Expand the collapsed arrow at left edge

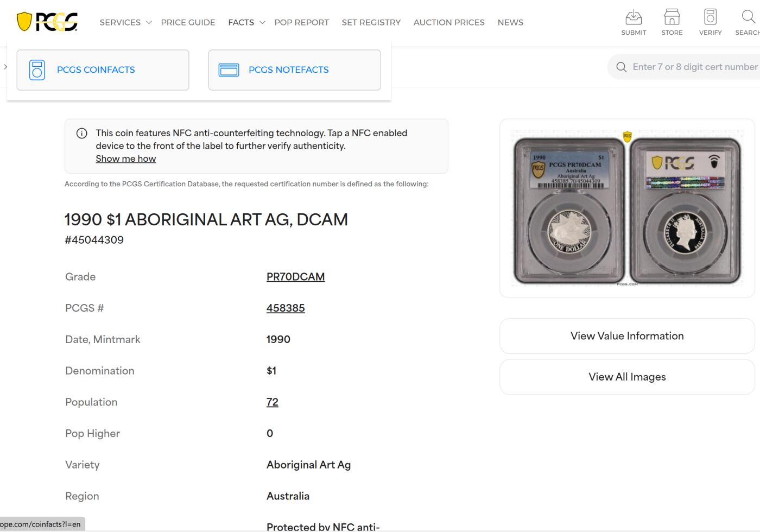pos(5,67)
